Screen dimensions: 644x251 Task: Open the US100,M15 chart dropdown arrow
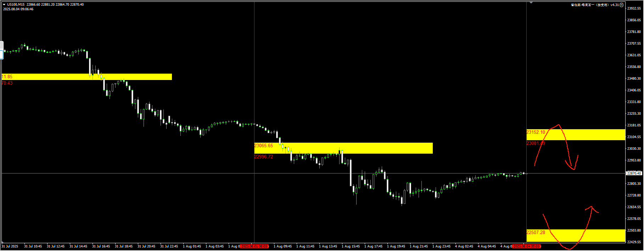coord(4,5)
